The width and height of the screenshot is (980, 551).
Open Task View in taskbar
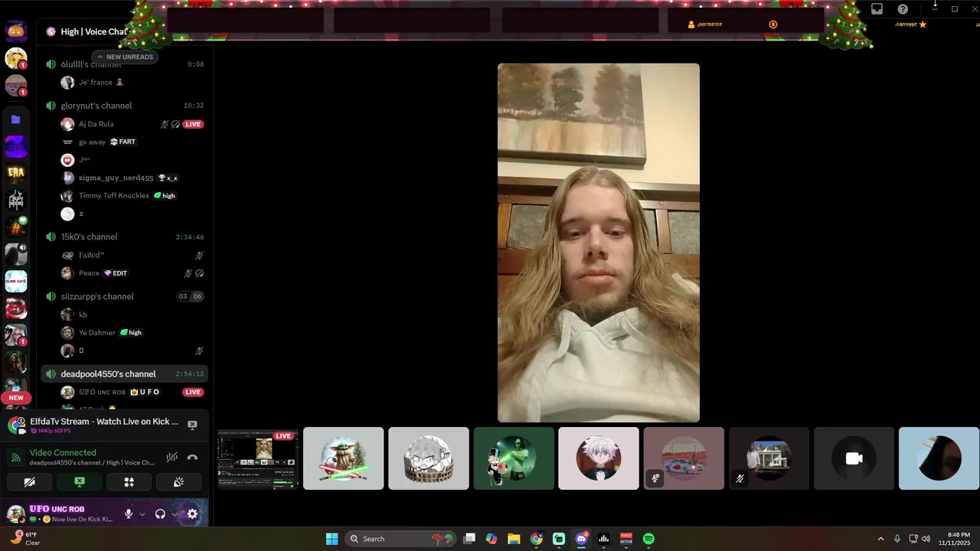(x=469, y=539)
